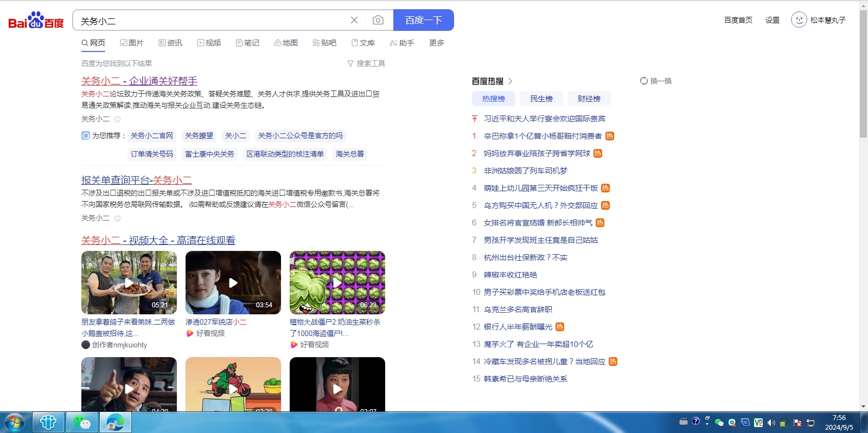Switch to the 资讯 tab
Viewport: 868px width, 433px height.
pyautogui.click(x=170, y=43)
